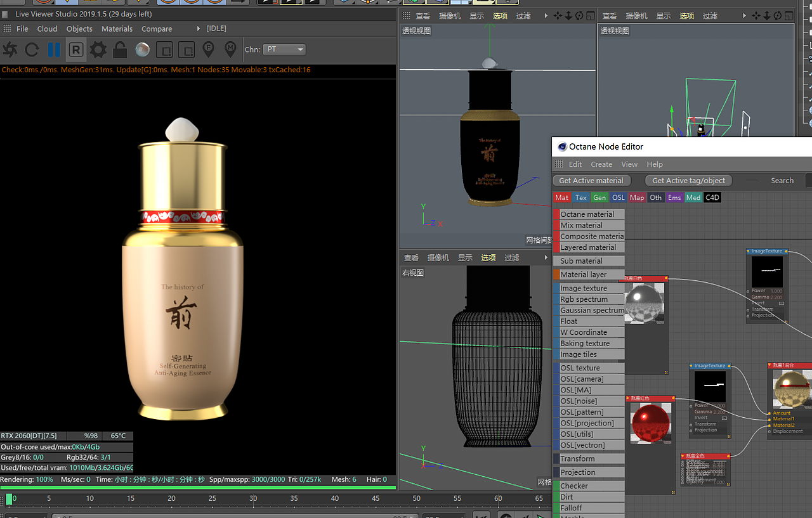Add an Image texture node from the list
The image size is (812, 518).
tap(589, 288)
